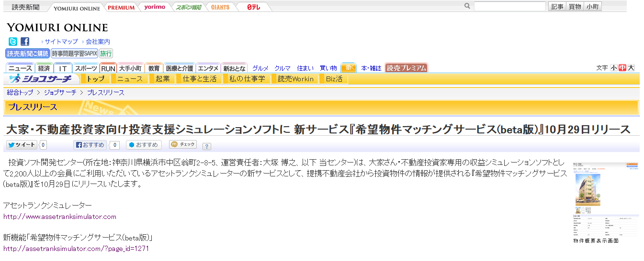
Task: Open the assetranksimulator.com homepage link
Action: [x=60, y=217]
